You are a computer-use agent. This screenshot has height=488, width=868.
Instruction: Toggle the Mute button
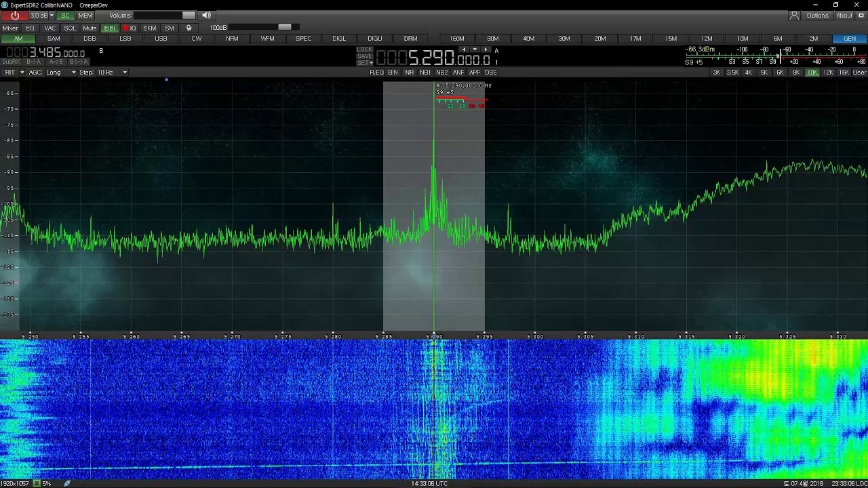click(90, 28)
